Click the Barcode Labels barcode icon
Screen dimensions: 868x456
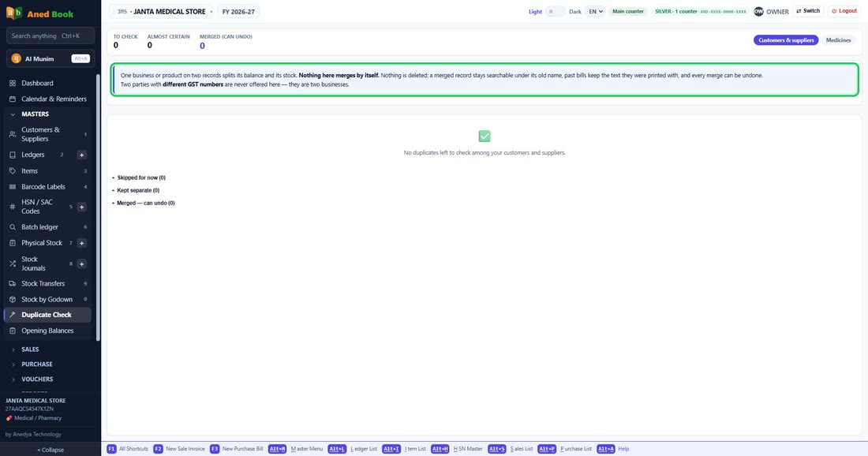click(x=13, y=187)
